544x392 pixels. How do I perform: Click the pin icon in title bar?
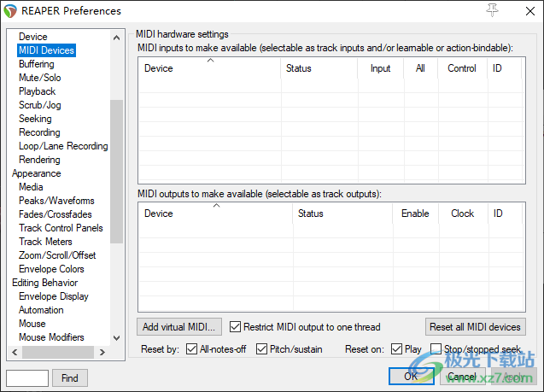(493, 10)
